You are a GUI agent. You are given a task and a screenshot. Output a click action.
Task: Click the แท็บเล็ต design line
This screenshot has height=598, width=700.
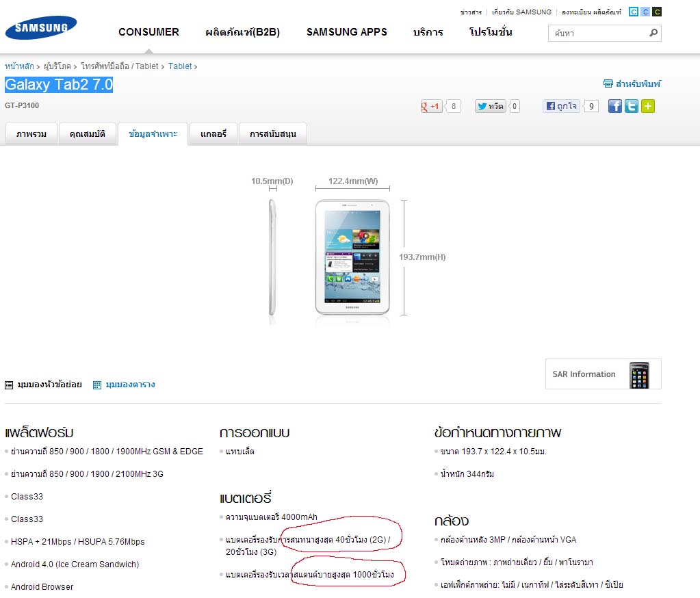[x=239, y=451]
